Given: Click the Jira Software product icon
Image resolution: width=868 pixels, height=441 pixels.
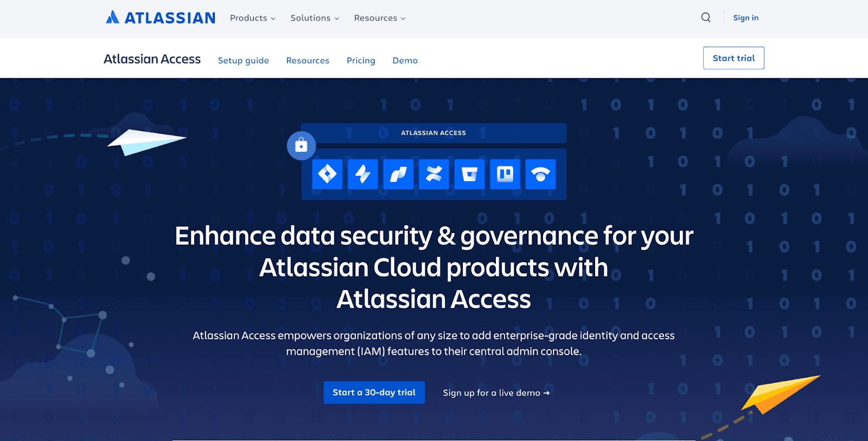Looking at the screenshot, I should point(327,174).
